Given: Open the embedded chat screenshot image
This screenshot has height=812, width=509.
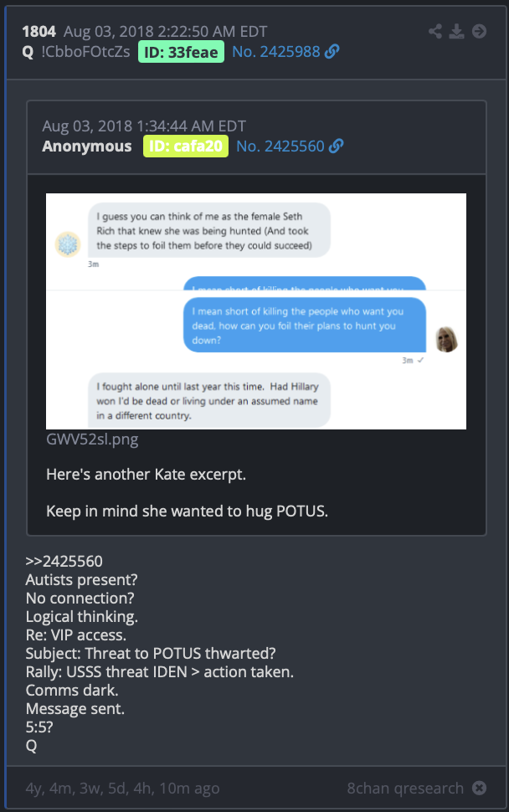Looking at the screenshot, I should (x=256, y=311).
